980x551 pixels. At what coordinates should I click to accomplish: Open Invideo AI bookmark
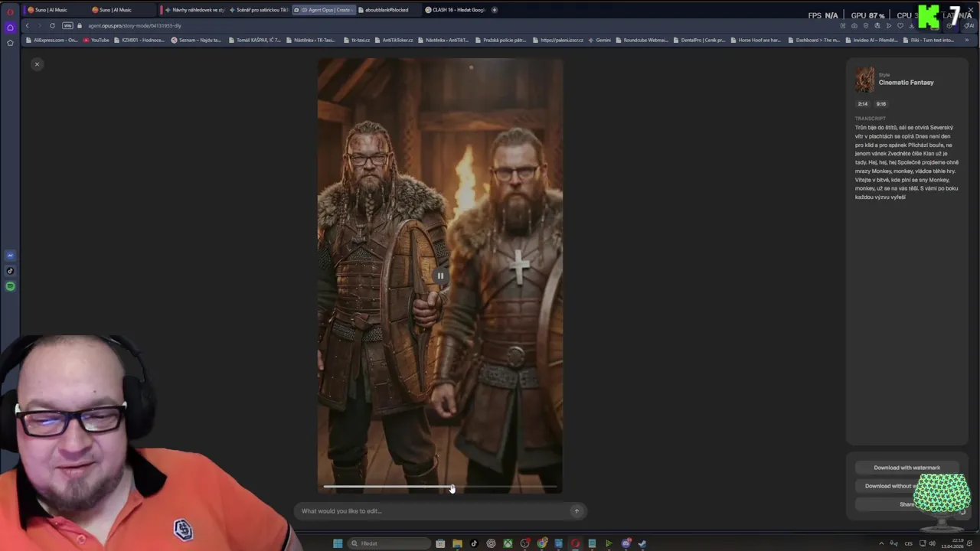point(872,40)
